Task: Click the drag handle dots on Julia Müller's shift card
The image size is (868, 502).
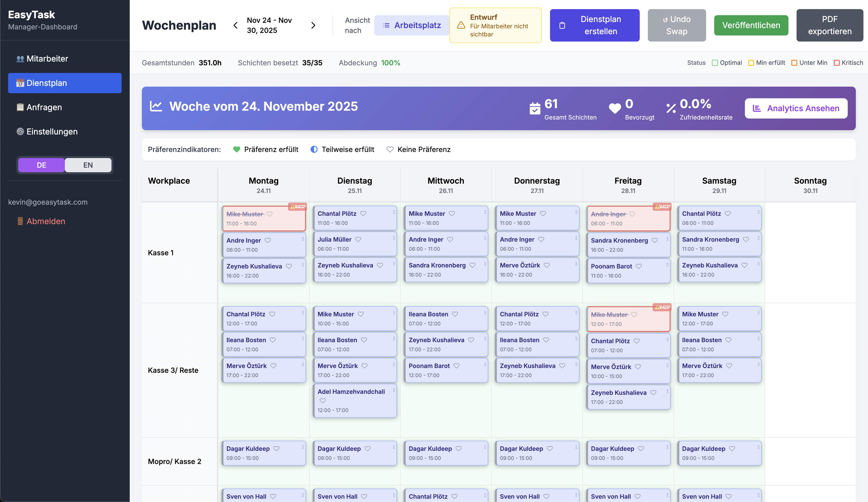Action: coord(394,238)
